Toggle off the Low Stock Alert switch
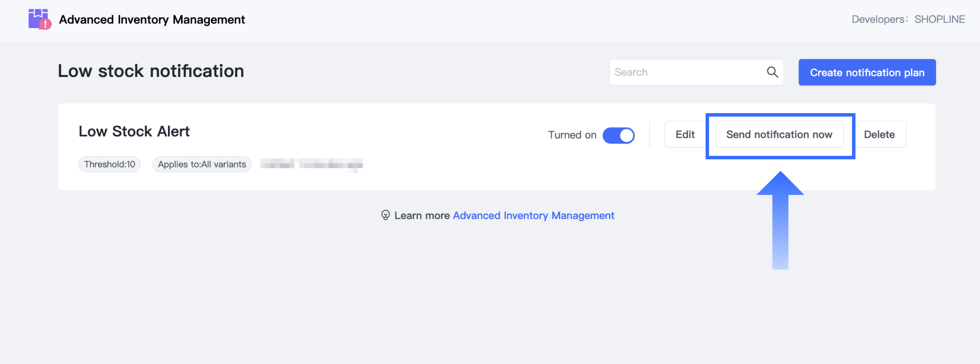This screenshot has width=980, height=364. point(618,135)
